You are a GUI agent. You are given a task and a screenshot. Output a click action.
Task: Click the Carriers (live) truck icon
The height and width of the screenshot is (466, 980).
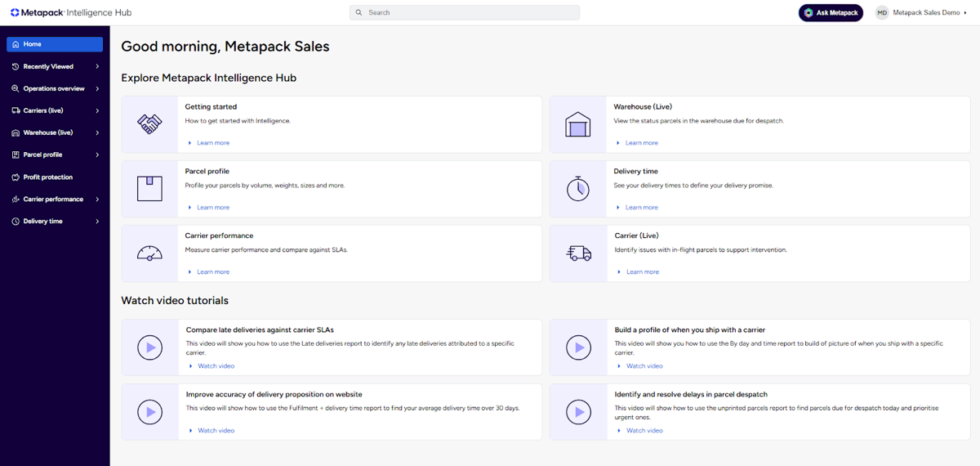tap(16, 110)
